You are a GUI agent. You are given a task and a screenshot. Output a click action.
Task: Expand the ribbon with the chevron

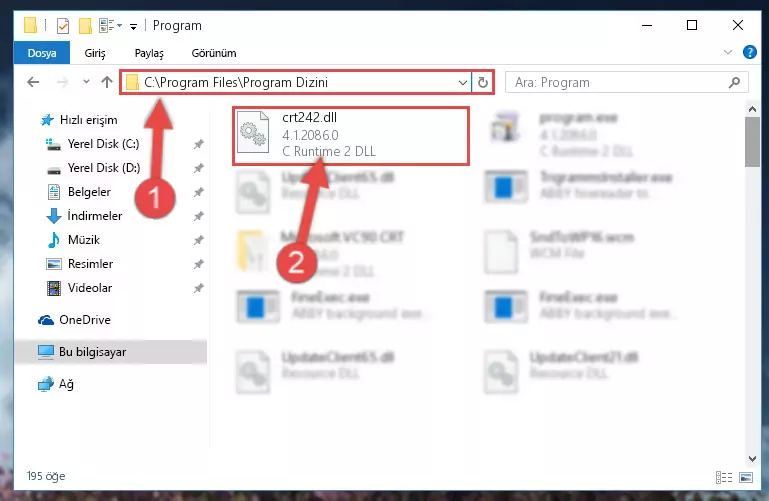pos(727,52)
